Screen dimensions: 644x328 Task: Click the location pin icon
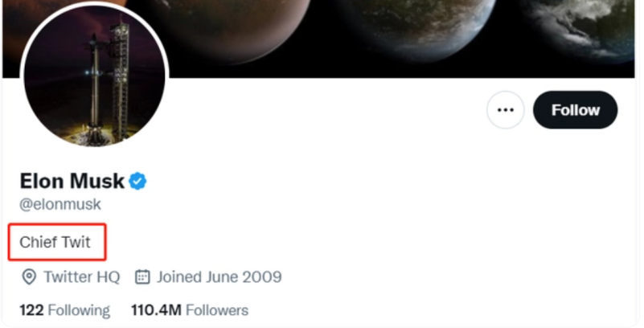(x=29, y=277)
